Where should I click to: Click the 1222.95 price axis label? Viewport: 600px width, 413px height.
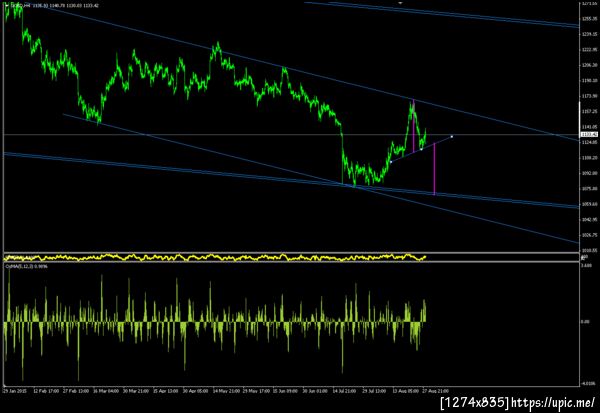click(590, 50)
